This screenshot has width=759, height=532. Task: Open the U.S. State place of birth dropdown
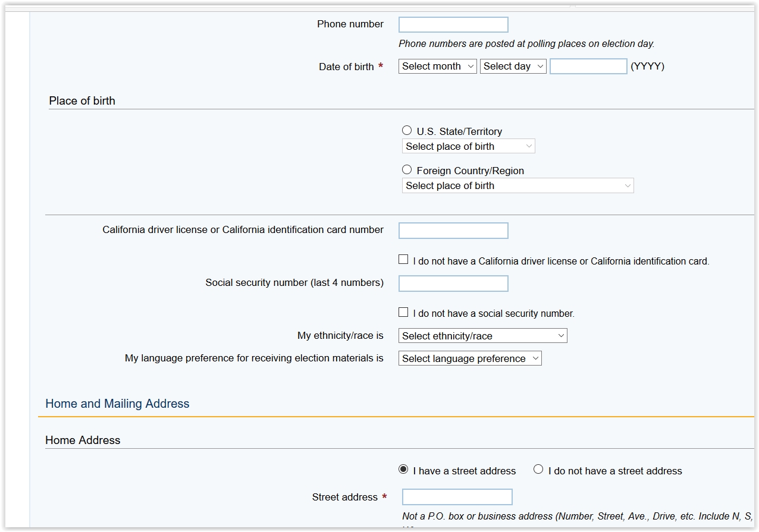(x=469, y=146)
